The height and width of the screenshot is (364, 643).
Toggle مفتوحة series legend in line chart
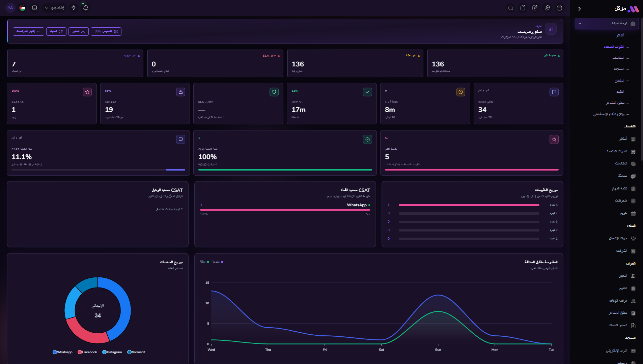coord(218,262)
